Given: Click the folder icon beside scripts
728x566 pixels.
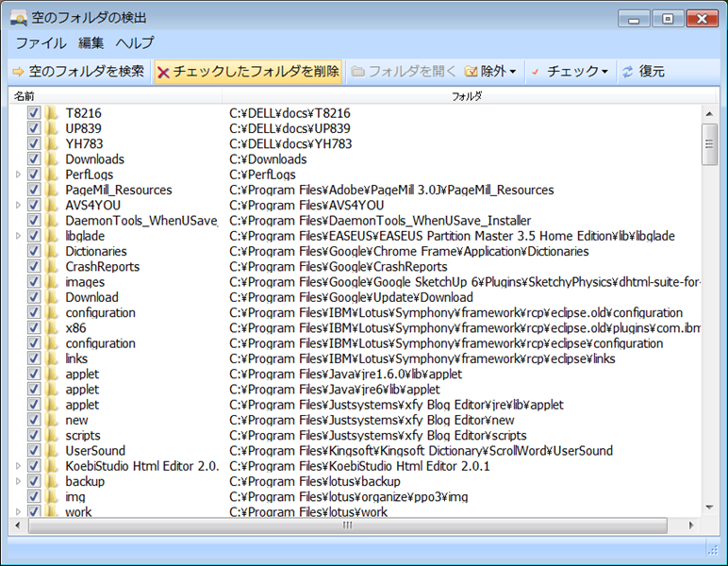Looking at the screenshot, I should click(x=52, y=435).
